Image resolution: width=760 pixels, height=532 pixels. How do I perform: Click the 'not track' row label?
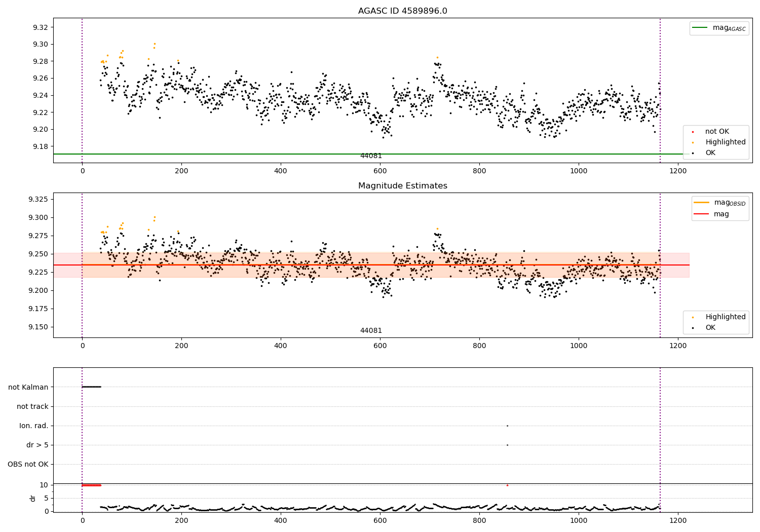pos(32,406)
